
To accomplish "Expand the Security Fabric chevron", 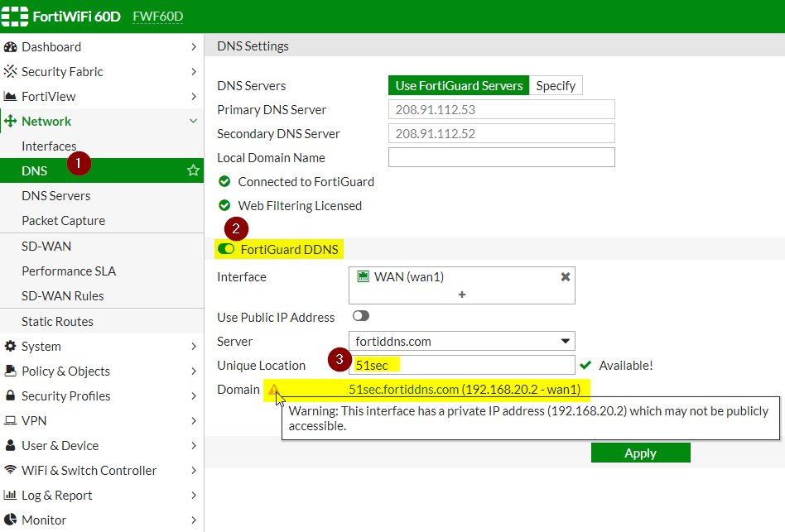I will 193,71.
